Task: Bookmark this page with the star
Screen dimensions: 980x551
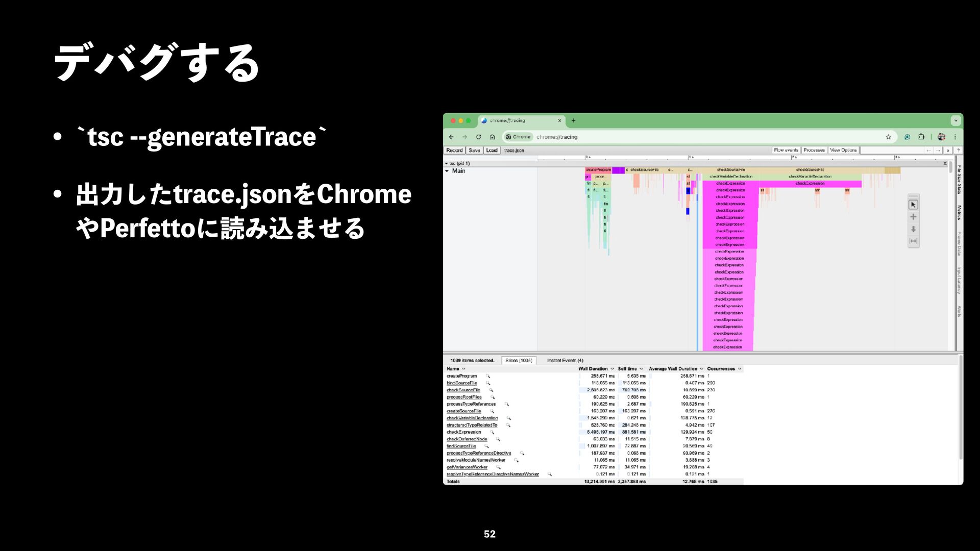Action: click(888, 137)
